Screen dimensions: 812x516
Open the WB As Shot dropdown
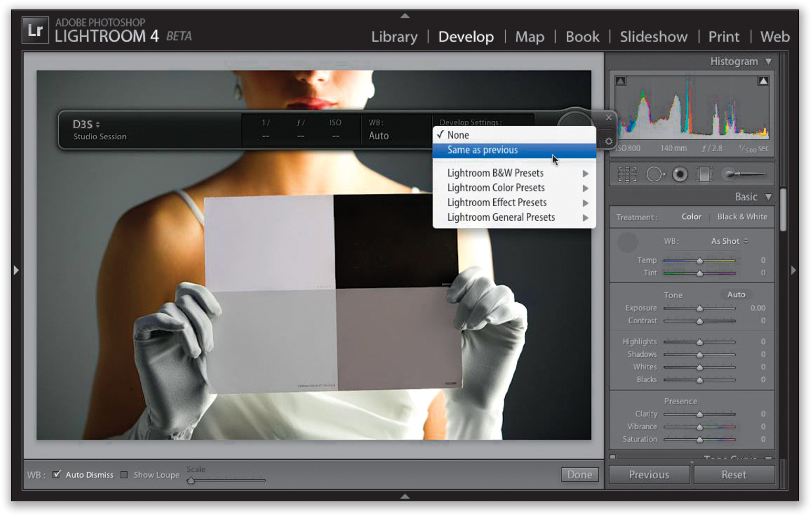pos(730,241)
